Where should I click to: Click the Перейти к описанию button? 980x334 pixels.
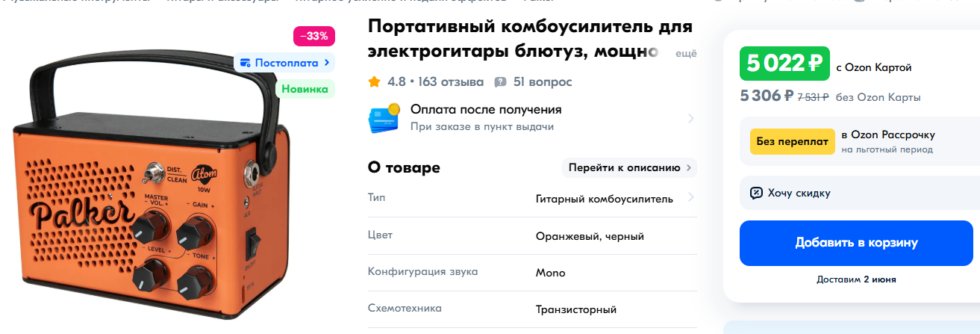(629, 167)
